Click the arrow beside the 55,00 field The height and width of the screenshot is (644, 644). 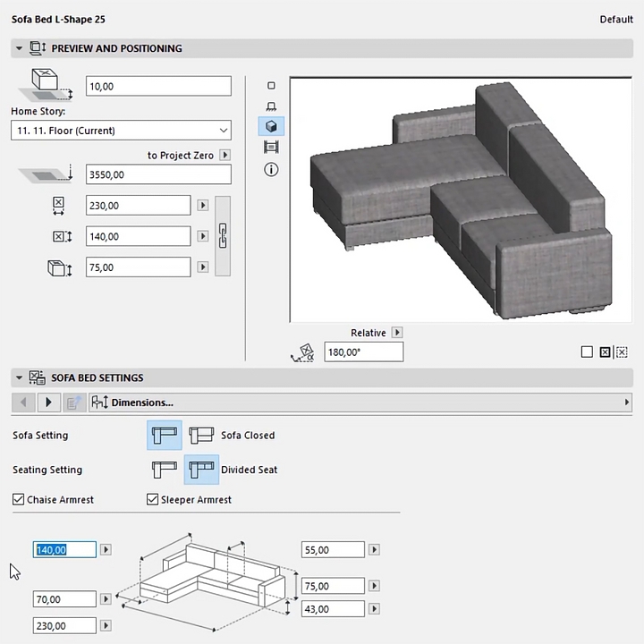tap(374, 549)
